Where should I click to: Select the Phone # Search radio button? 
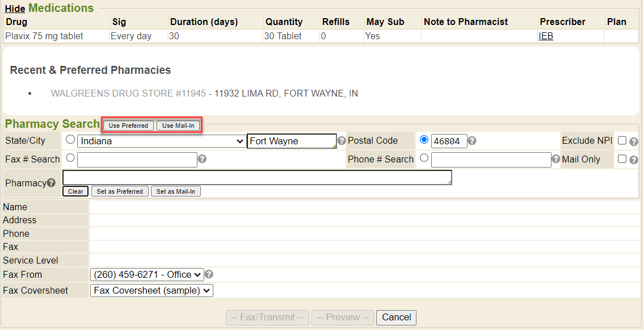coord(424,158)
